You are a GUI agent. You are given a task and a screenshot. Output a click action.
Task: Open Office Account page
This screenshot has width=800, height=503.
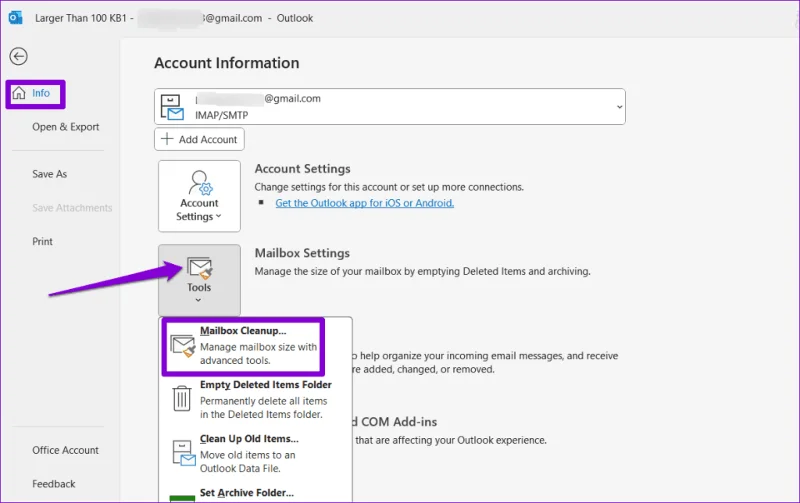[65, 450]
